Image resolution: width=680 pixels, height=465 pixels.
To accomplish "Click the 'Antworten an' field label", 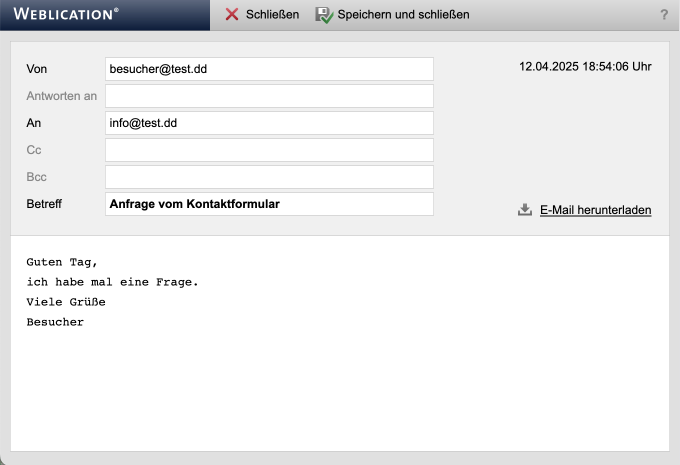I will pyautogui.click(x=62, y=96).
